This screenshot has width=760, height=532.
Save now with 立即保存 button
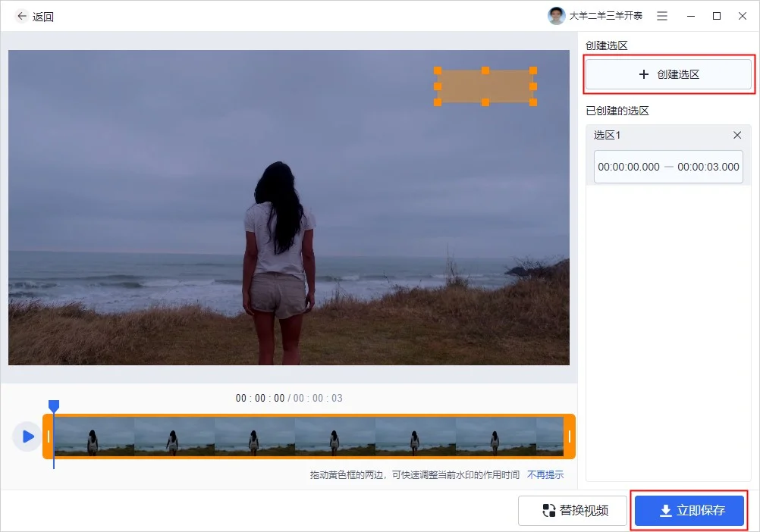pyautogui.click(x=689, y=511)
